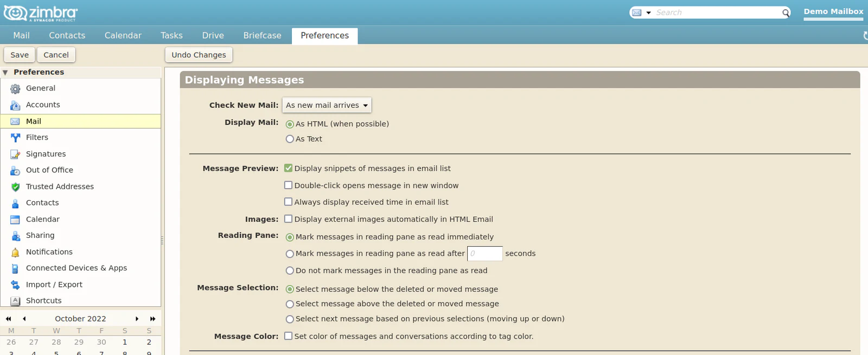868x355 pixels.
Task: Go to previous month in mini calendar
Action: pos(24,319)
